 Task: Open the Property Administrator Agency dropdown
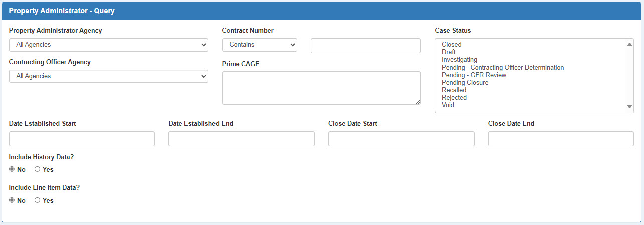(x=108, y=45)
